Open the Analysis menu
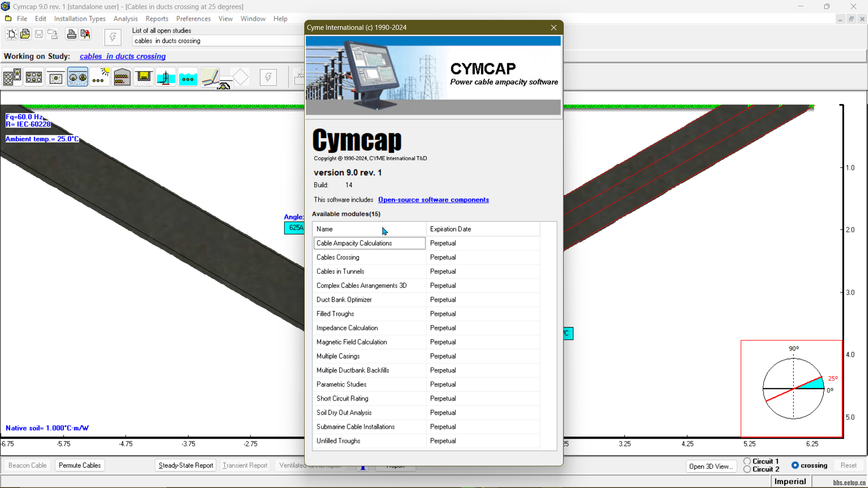The width and height of the screenshot is (868, 488). (125, 19)
